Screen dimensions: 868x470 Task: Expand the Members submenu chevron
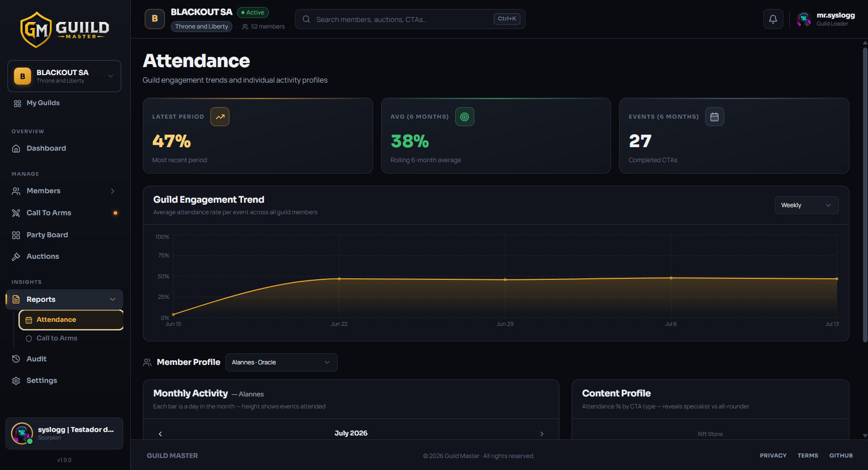(113, 191)
